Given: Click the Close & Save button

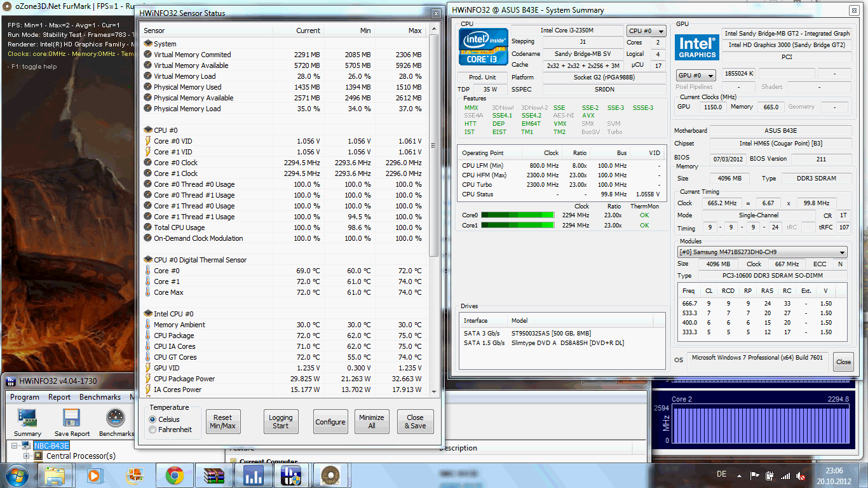Looking at the screenshot, I should 416,421.
